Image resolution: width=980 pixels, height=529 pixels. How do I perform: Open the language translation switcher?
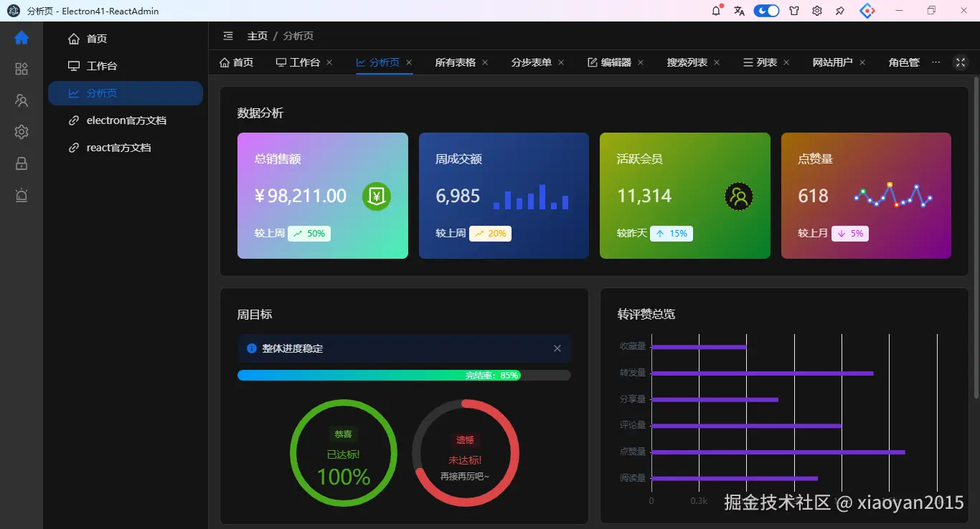pos(740,11)
